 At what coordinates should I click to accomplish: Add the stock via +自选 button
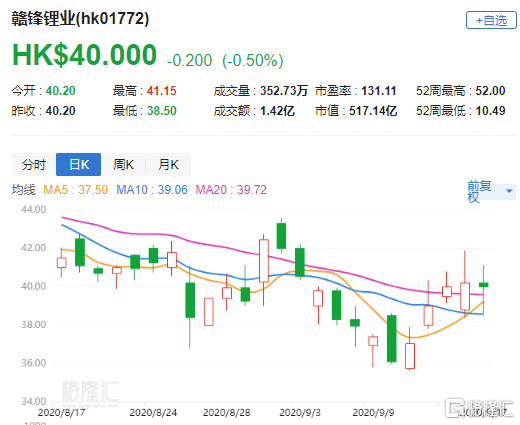click(x=491, y=20)
